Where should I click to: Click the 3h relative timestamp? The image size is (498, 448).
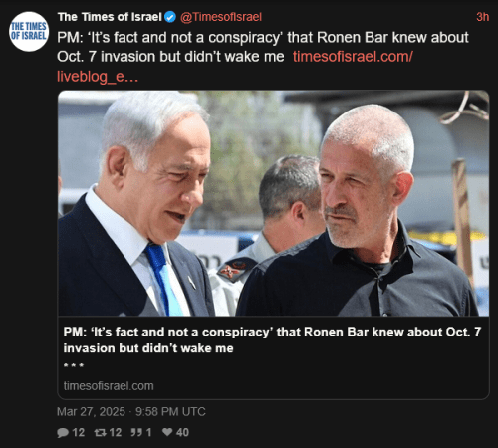[483, 17]
